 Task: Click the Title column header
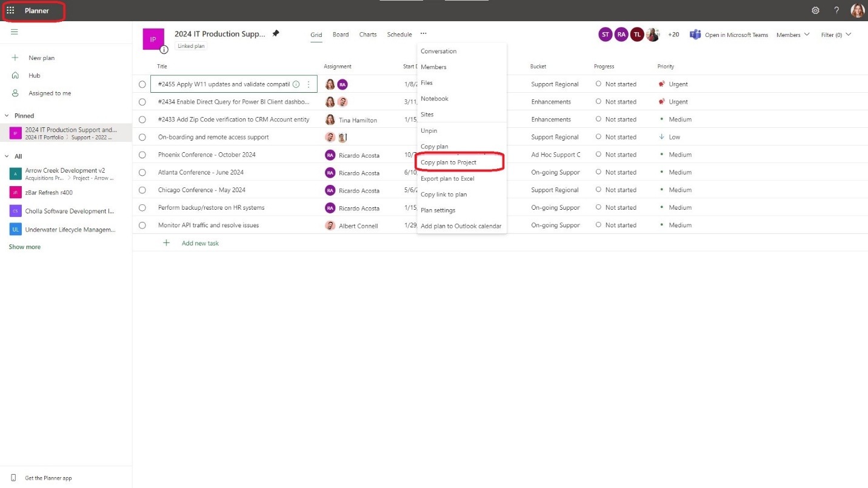coord(162,67)
